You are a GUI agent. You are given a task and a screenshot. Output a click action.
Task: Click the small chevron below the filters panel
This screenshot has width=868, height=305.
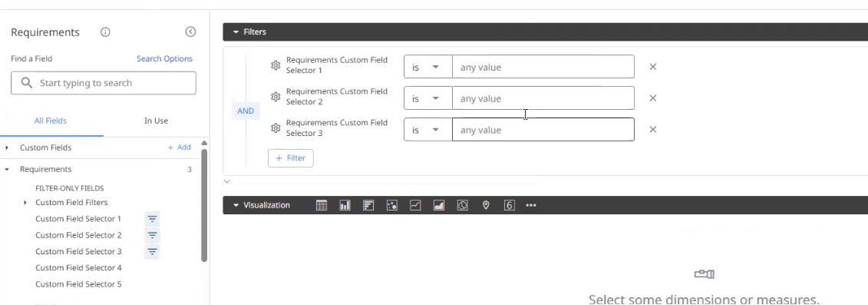coord(227,181)
